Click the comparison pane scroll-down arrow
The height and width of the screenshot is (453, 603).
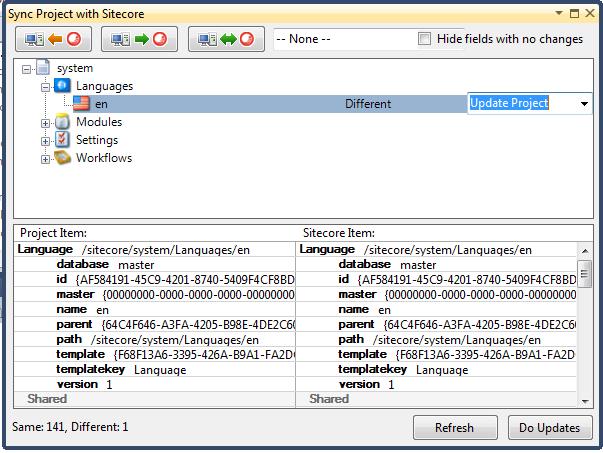pyautogui.click(x=585, y=401)
